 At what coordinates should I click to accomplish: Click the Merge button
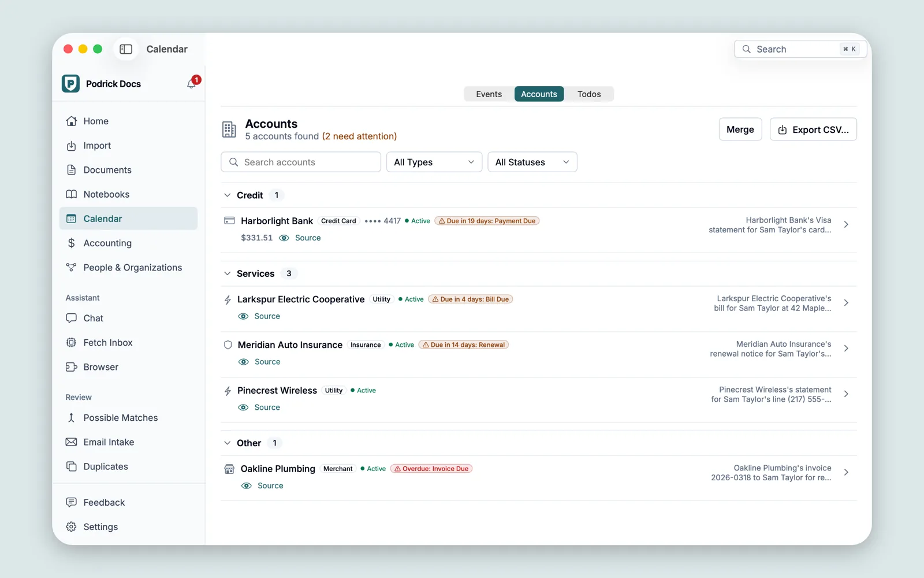point(740,129)
